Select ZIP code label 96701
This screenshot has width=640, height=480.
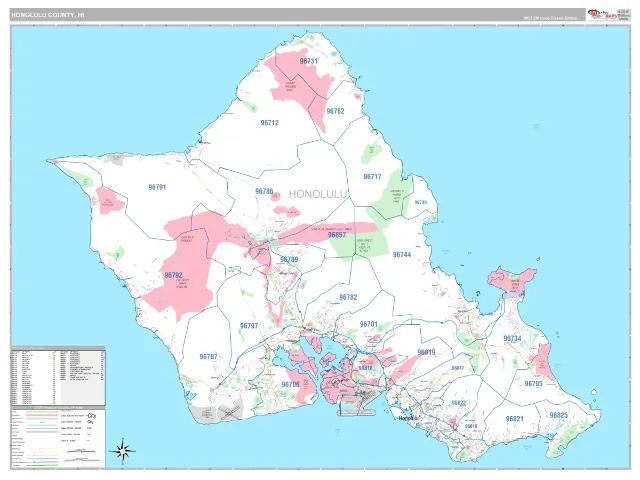point(369,324)
